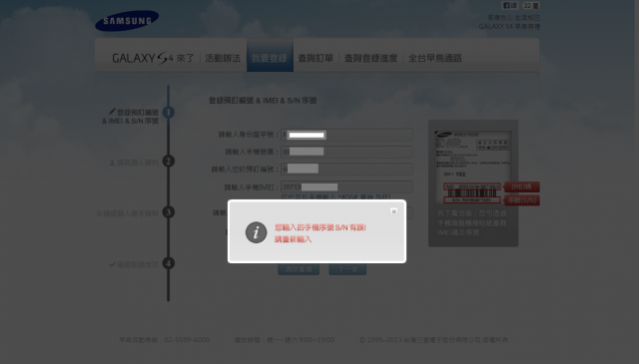Click step 2 circle on progress line
Screen dimensions: 639x364
(x=169, y=161)
